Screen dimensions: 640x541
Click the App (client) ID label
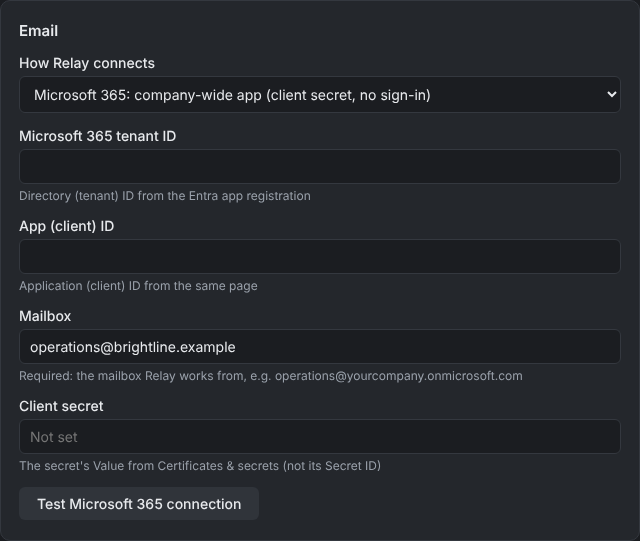pos(67,226)
